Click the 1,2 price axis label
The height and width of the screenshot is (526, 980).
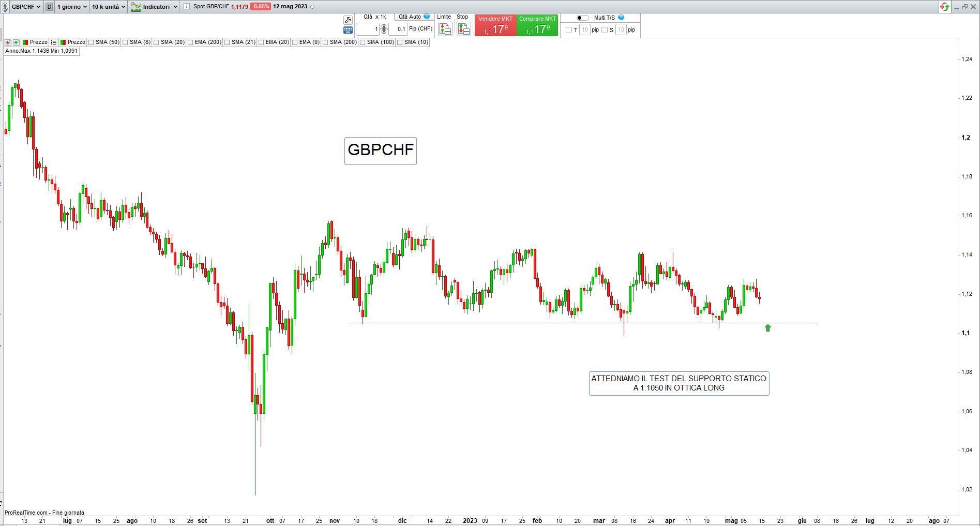coord(966,138)
